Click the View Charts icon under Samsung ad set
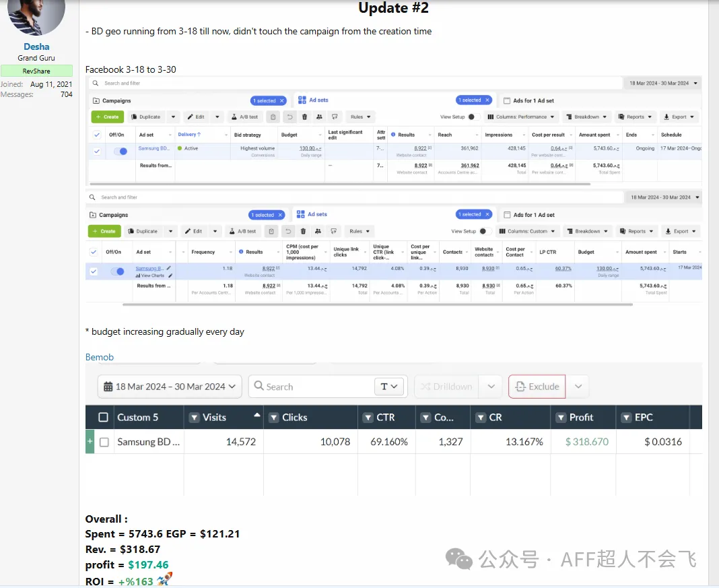 coord(138,276)
